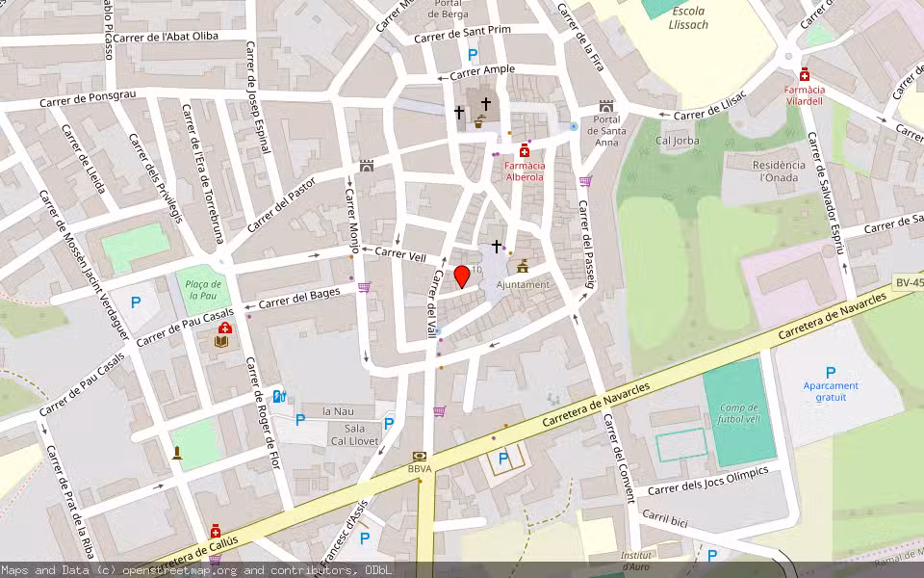The image size is (924, 578).
Task: Select the Carrer de Ponsgrau label
Action: point(88,98)
